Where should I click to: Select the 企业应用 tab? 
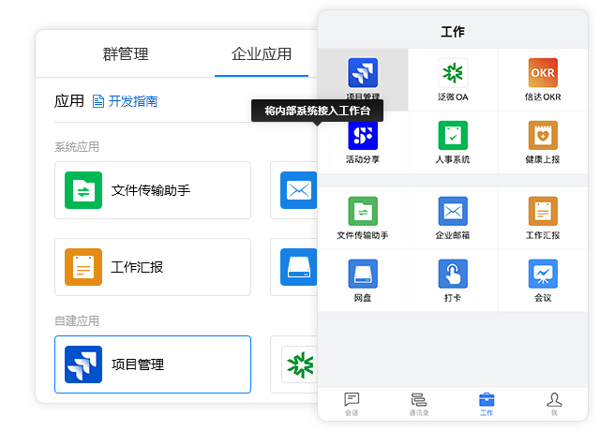click(x=261, y=54)
